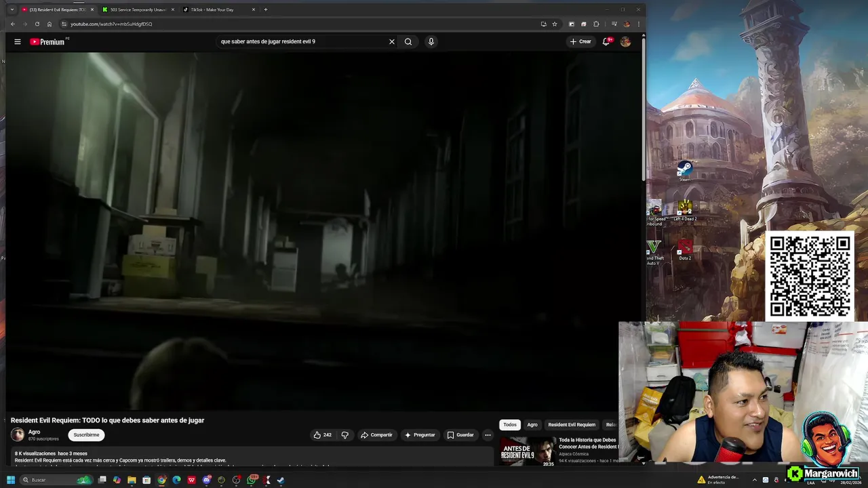This screenshot has height=488, width=868.
Task: Click the Crear button
Action: (x=580, y=41)
